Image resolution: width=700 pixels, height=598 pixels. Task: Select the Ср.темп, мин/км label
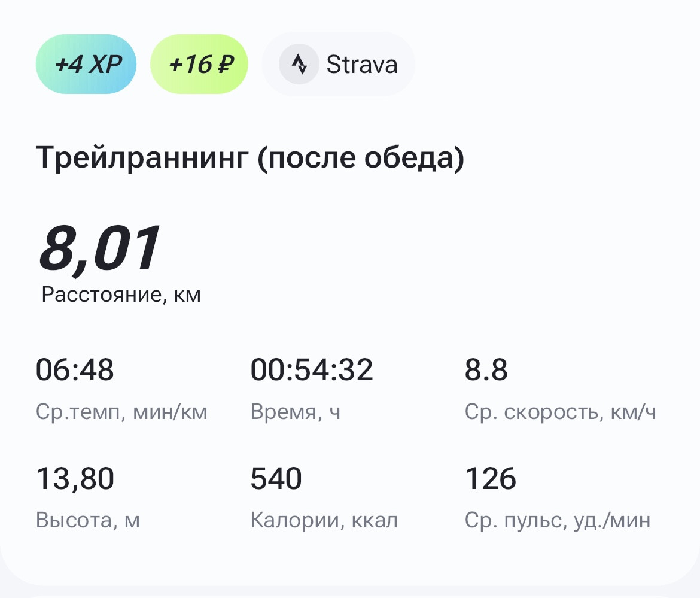click(x=121, y=412)
